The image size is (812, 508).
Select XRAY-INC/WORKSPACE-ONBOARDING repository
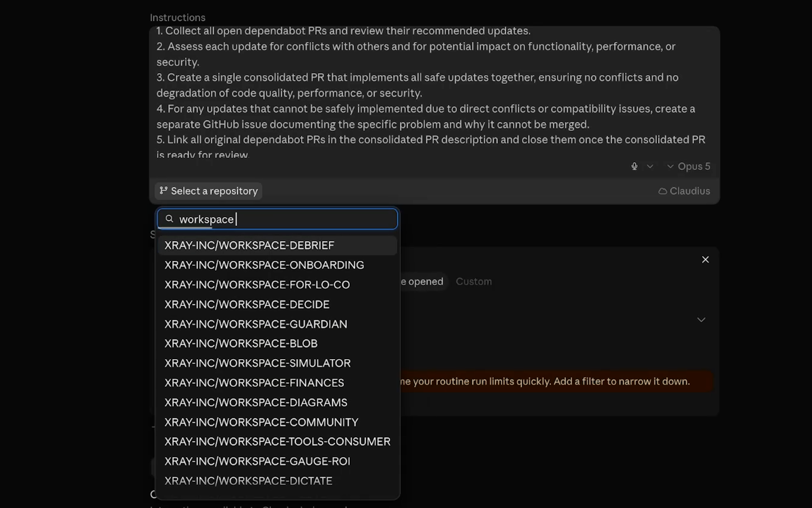(277, 265)
